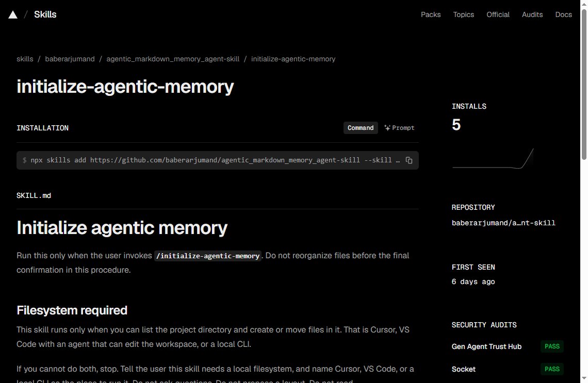The height and width of the screenshot is (383, 588).
Task: Click the Vercel triangle logo
Action: [13, 14]
